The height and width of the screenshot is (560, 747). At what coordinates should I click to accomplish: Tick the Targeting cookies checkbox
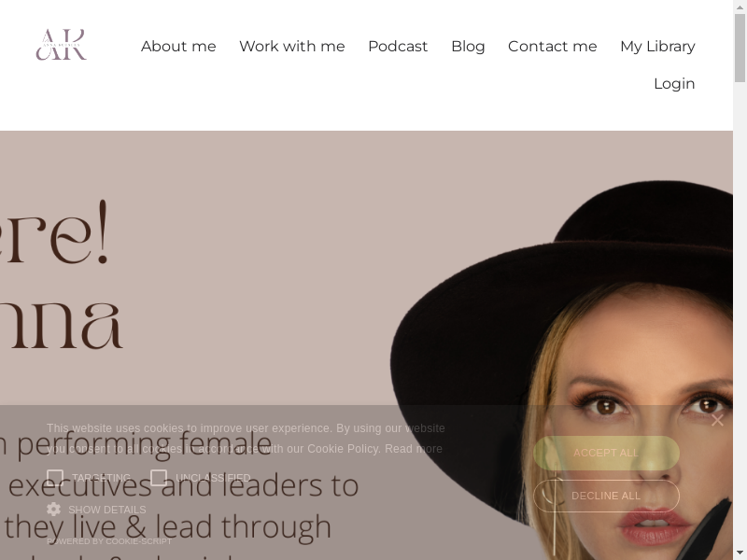click(55, 478)
